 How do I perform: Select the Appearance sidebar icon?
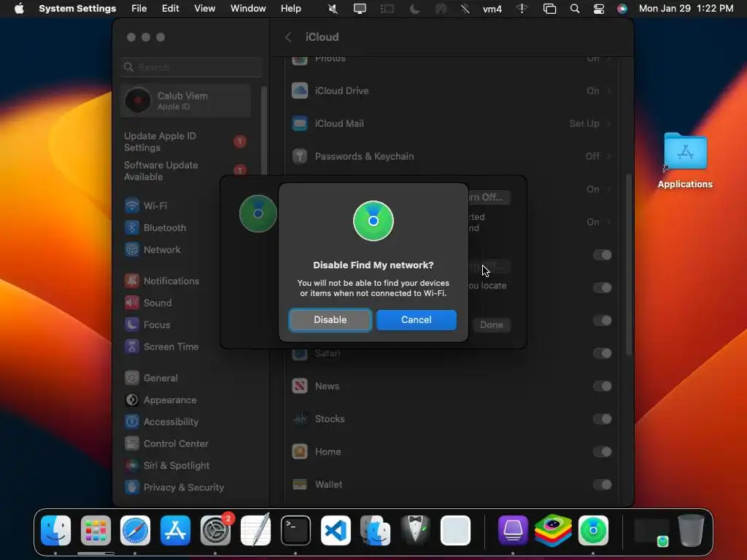[x=132, y=400]
